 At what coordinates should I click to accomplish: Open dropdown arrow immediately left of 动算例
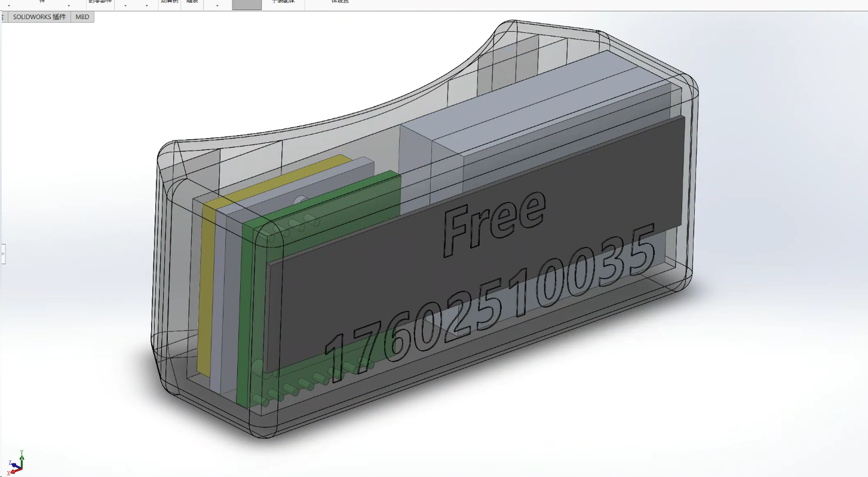[x=147, y=5]
